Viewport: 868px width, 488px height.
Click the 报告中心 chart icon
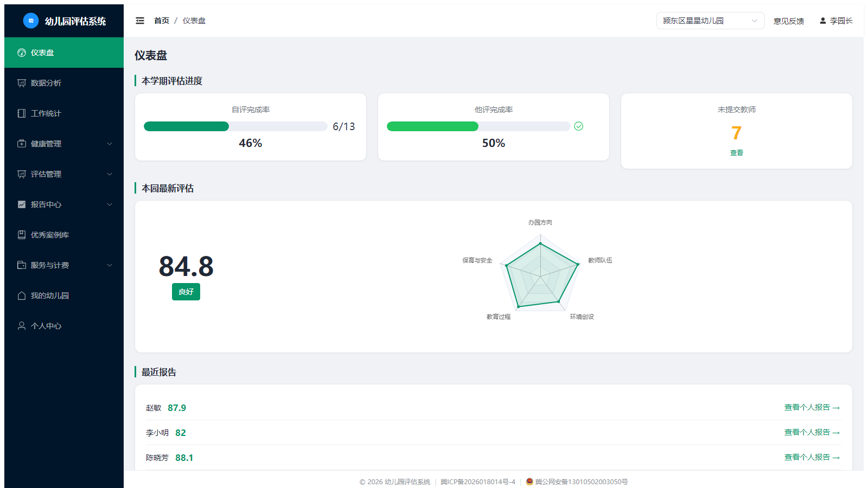click(22, 204)
